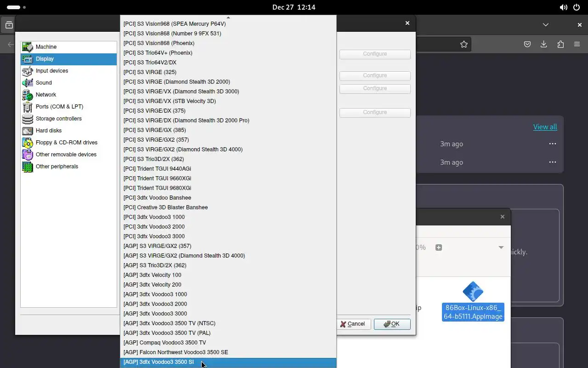This screenshot has height=368, width=588.
Task: Open the top-left sidebar toggle icon
Action: (9, 25)
